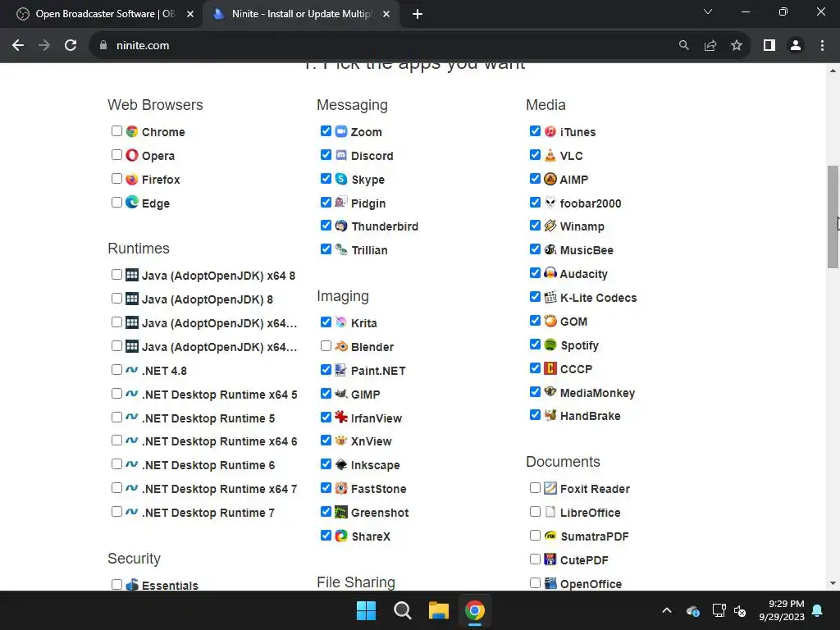Click the Opera logo icon
840x630 pixels.
click(x=132, y=155)
